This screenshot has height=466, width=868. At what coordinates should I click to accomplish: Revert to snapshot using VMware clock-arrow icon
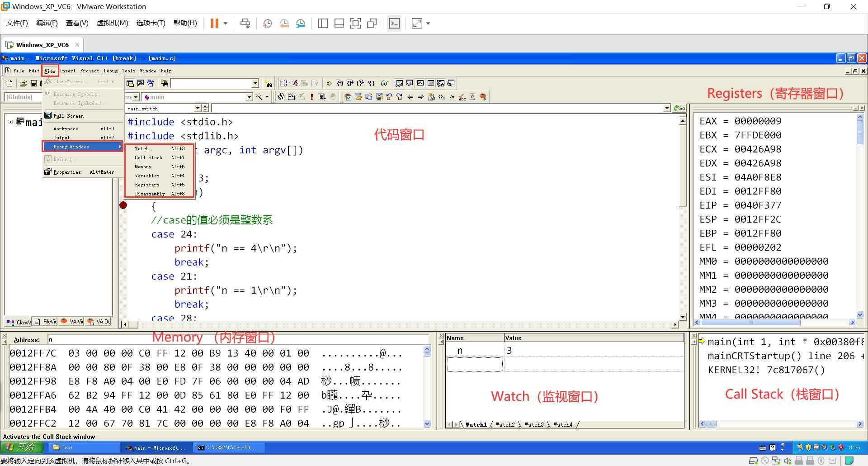click(x=284, y=24)
